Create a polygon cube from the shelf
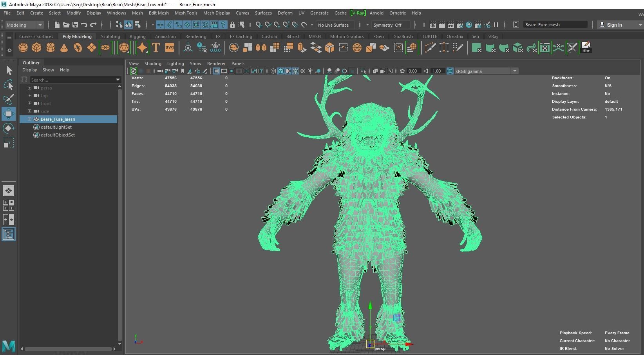The width and height of the screenshot is (644, 355). pos(36,48)
